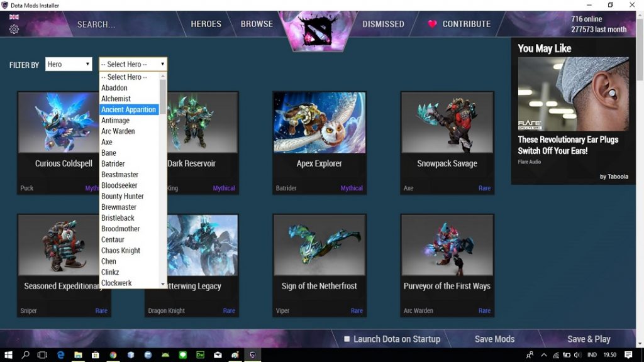Open the Snowpack Savage mod thumbnail

(x=447, y=123)
